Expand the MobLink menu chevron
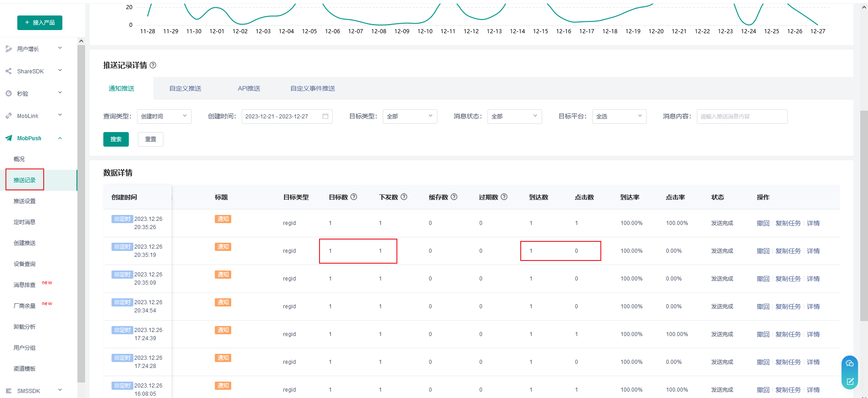The height and width of the screenshot is (398, 868). coord(60,115)
